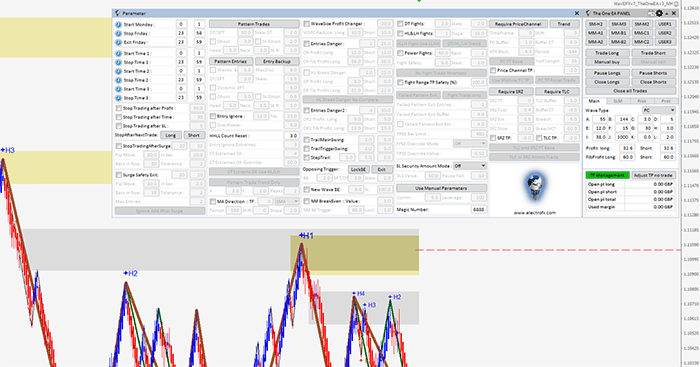This screenshot has height=367, width=700.
Task: Select the SM-H2 preset button
Action: tap(596, 24)
